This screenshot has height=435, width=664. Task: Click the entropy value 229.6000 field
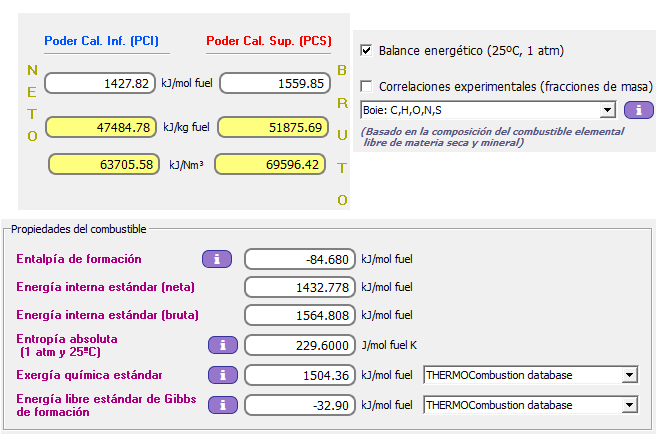coord(300,345)
